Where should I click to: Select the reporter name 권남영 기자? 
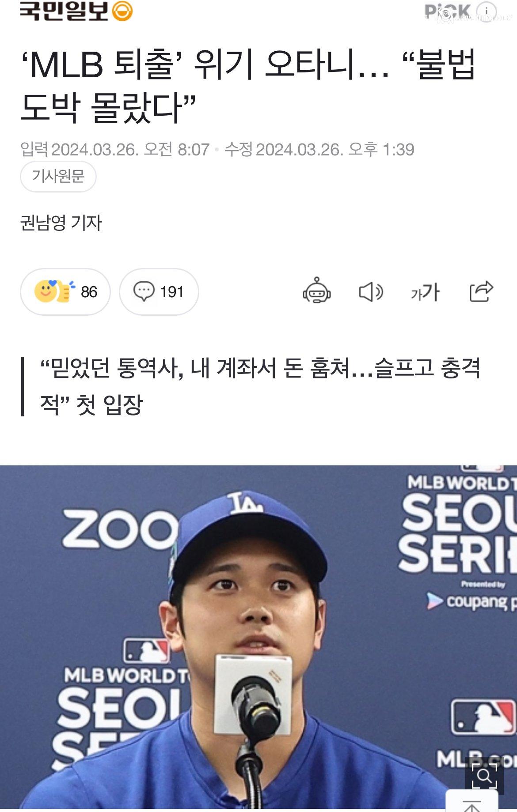coord(61,223)
